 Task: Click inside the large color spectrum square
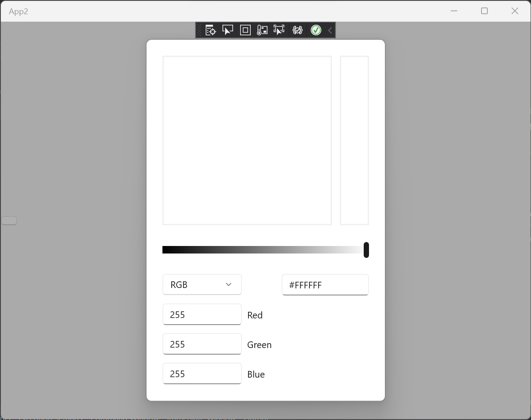(247, 140)
